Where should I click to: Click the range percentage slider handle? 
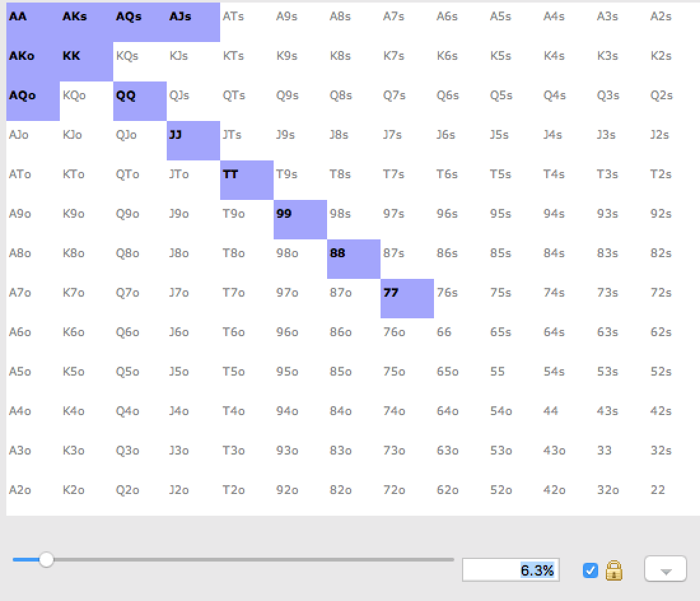[x=46, y=560]
